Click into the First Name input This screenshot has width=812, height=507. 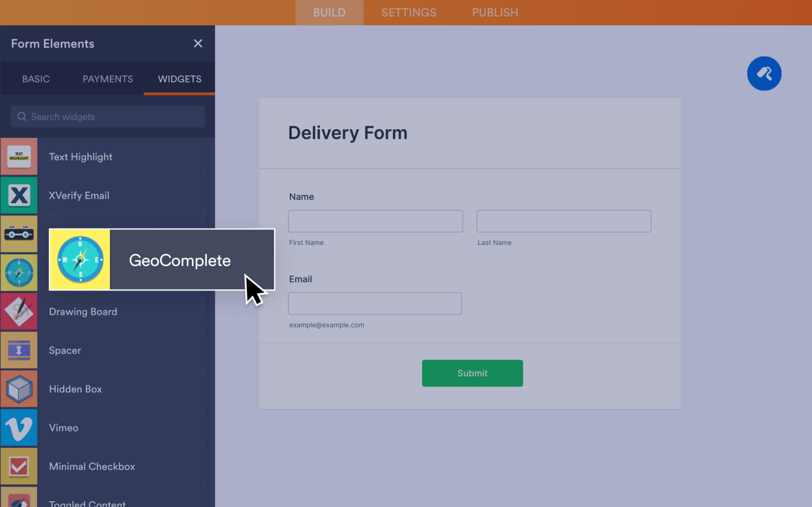click(x=375, y=221)
